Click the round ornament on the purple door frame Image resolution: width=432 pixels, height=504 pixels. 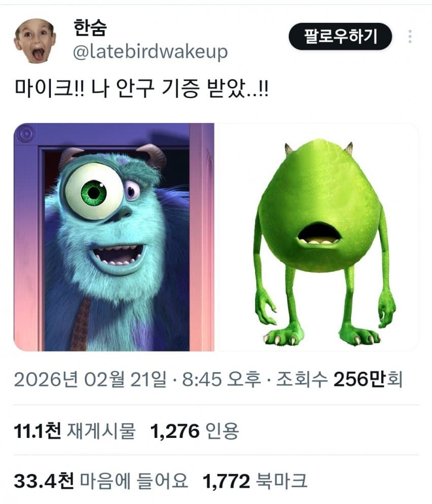tap(26, 133)
